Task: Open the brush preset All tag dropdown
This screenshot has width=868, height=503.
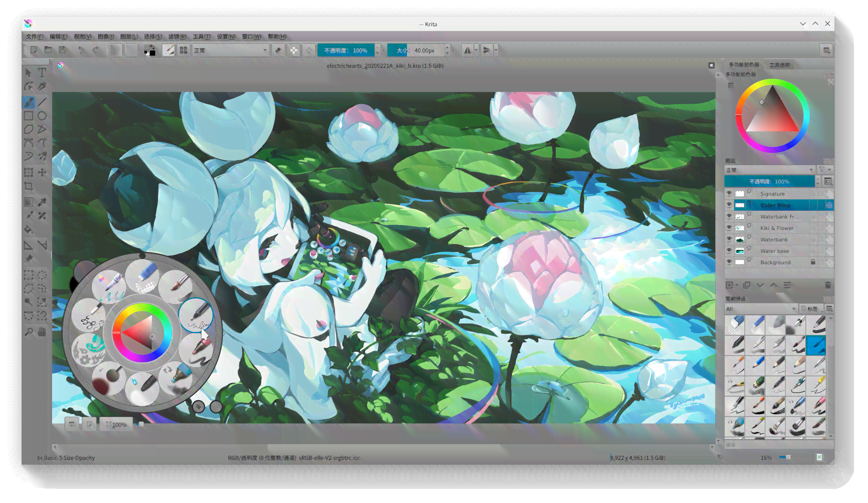Action: point(761,309)
